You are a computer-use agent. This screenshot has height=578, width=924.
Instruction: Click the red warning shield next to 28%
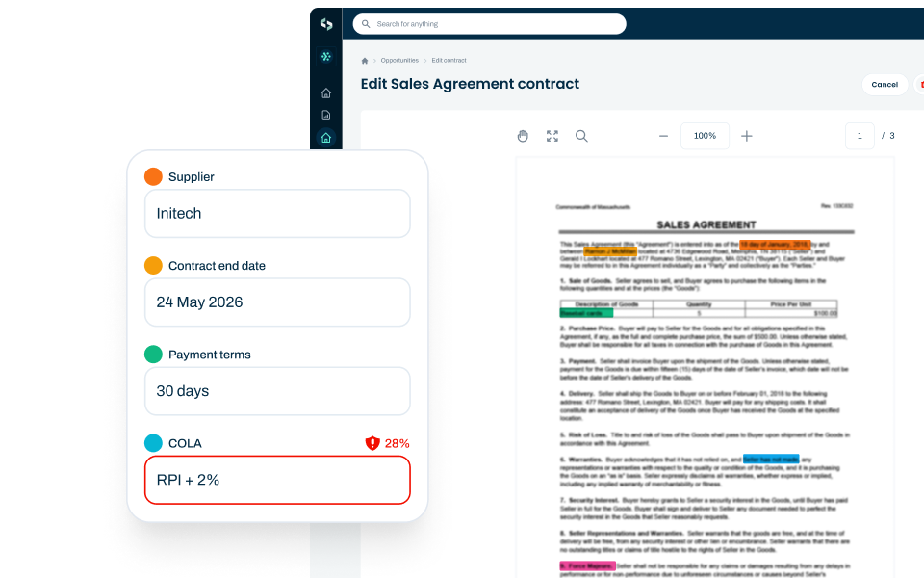(371, 443)
